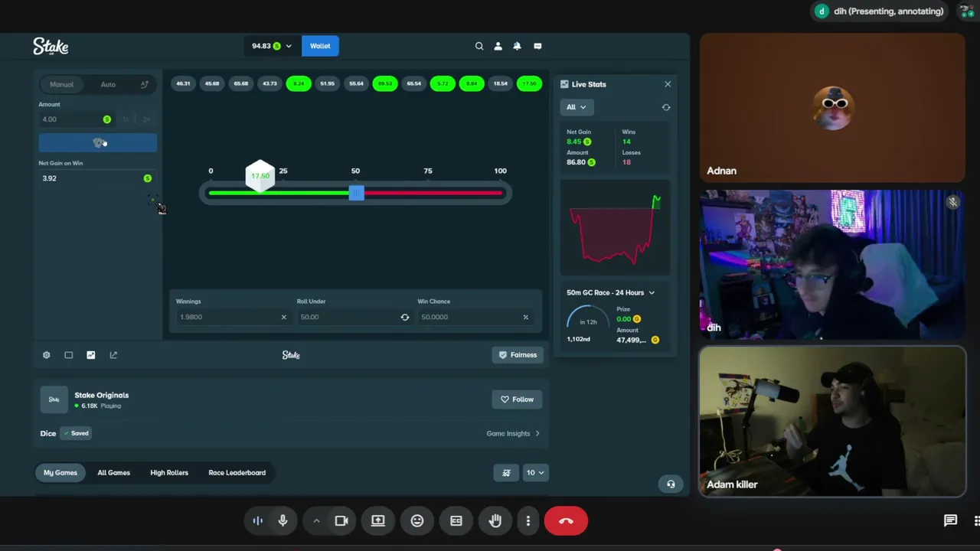This screenshot has height=551, width=980.
Task: Expand Game Insights chevron
Action: click(x=537, y=434)
